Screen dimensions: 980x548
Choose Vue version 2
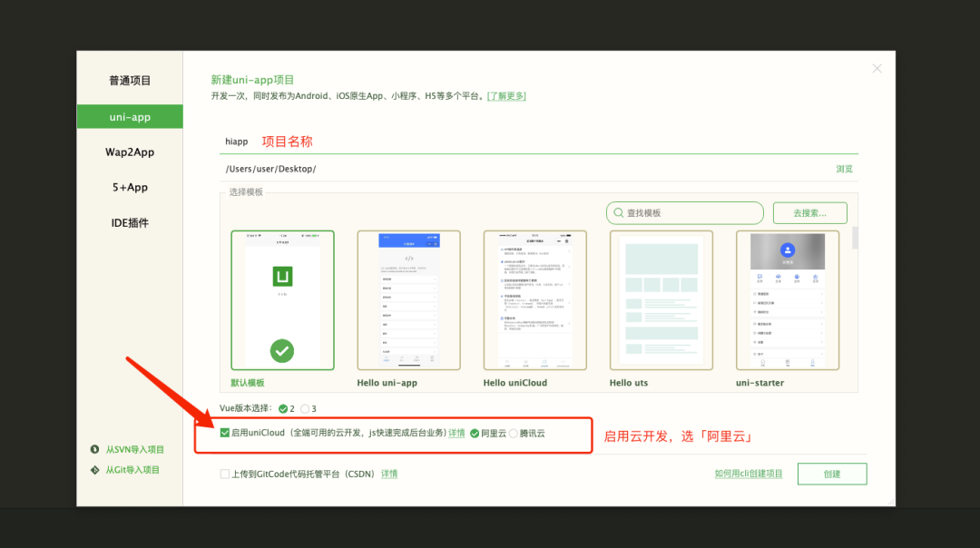pyautogui.click(x=283, y=408)
